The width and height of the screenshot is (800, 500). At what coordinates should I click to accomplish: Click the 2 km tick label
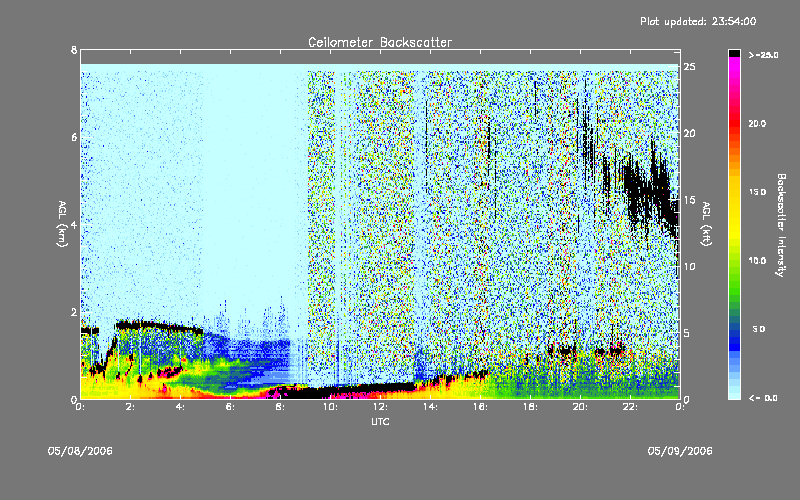coord(74,312)
